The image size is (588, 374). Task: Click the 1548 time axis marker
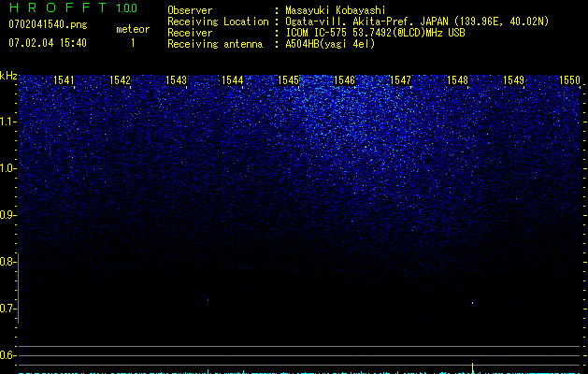click(457, 80)
